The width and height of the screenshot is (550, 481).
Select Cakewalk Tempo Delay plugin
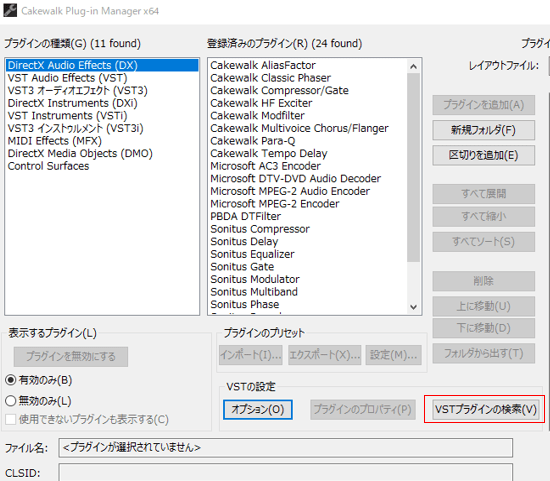(308, 154)
